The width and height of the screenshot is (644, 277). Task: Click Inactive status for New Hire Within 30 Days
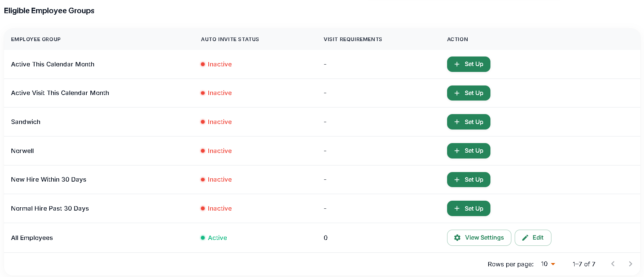(216, 179)
